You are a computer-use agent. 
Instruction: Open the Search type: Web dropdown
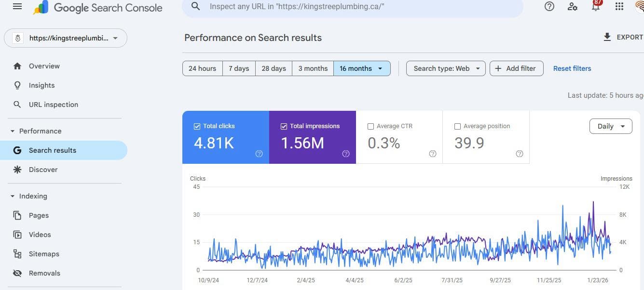point(445,68)
